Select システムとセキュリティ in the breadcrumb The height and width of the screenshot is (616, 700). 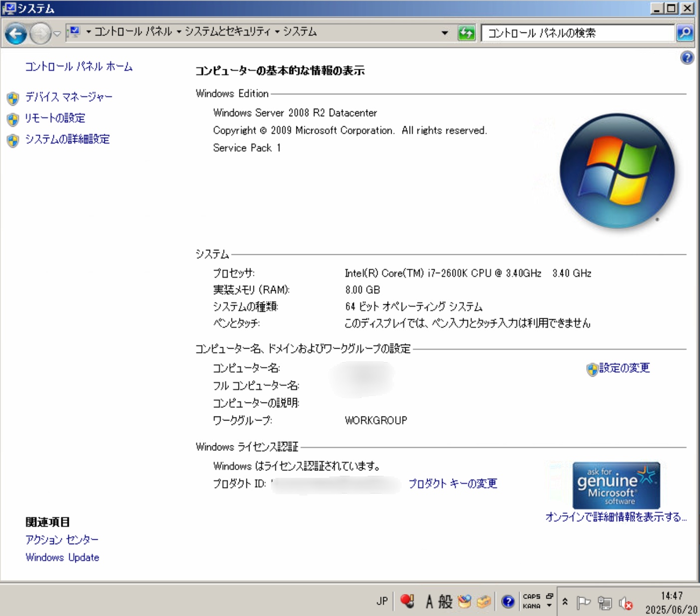(x=228, y=32)
